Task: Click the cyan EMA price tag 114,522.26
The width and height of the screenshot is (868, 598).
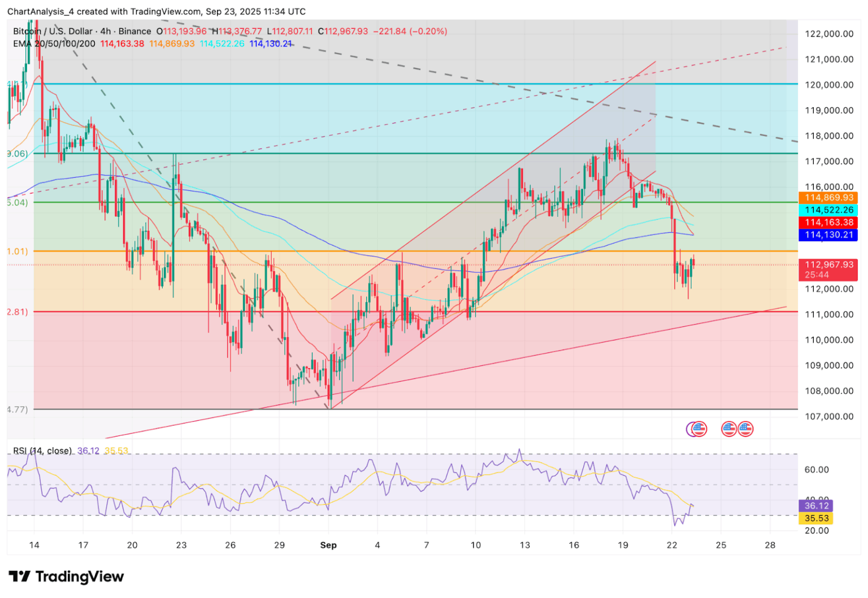Action: point(828,209)
